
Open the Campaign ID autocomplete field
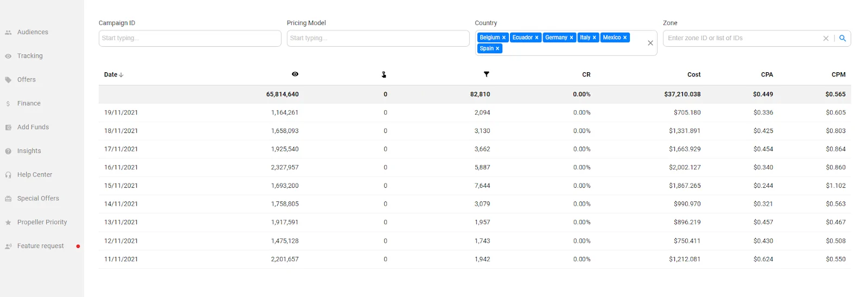pos(190,39)
